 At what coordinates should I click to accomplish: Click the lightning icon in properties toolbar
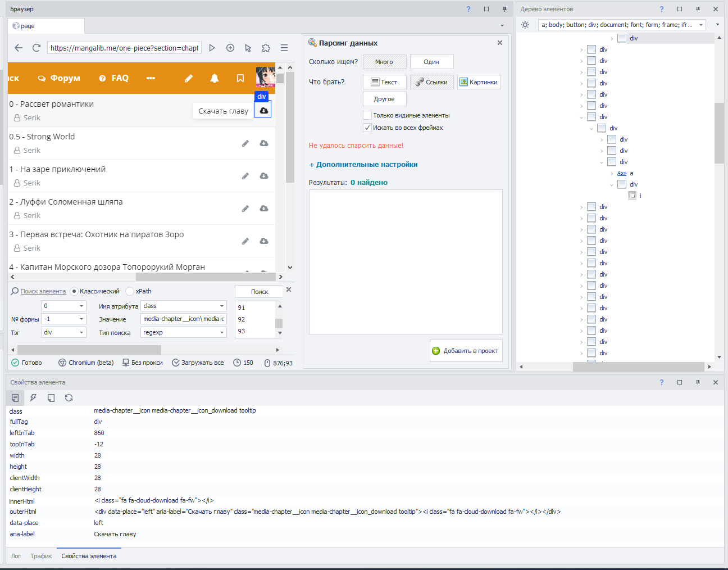33,398
